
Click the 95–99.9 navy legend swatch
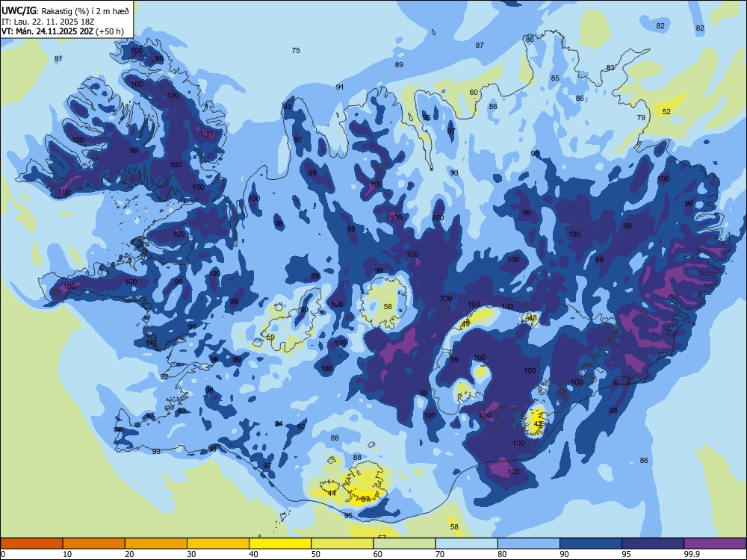tap(653, 544)
